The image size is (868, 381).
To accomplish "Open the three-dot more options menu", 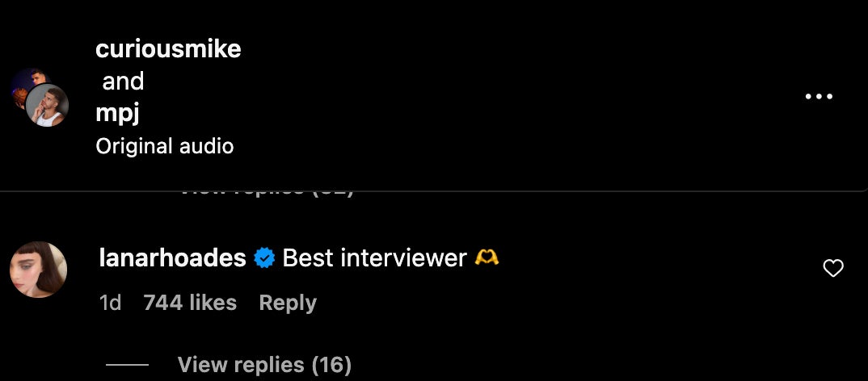I will (x=819, y=96).
